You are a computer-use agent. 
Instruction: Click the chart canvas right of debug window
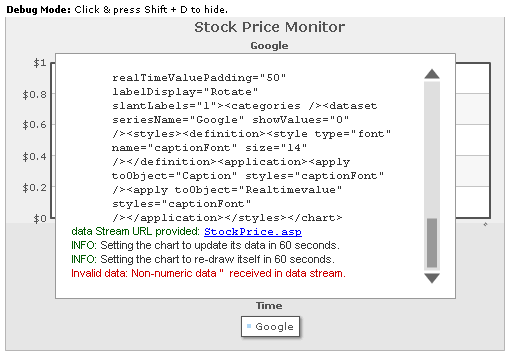point(473,140)
